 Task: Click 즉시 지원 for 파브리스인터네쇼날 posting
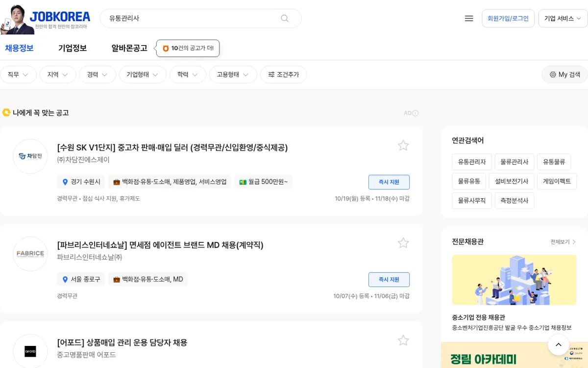389,280
